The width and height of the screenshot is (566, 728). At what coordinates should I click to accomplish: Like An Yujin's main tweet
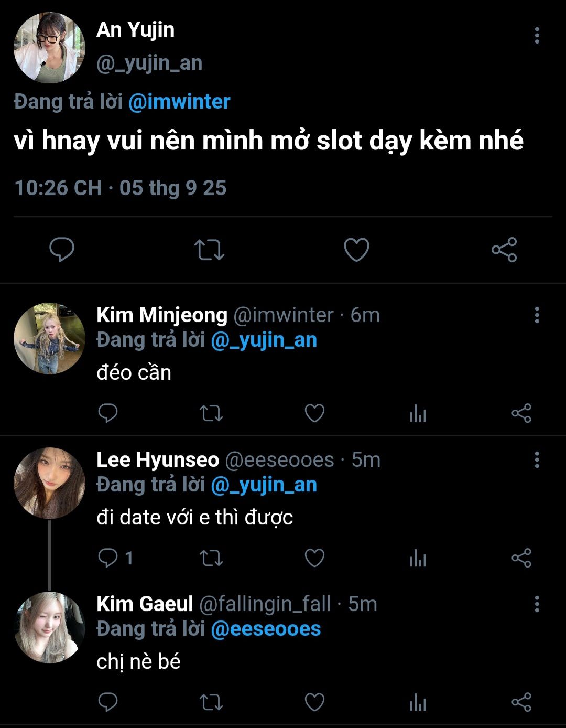pos(356,250)
